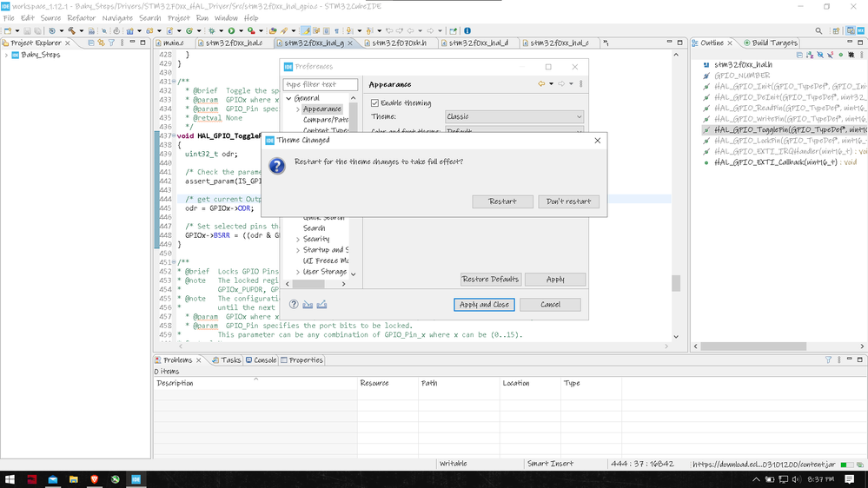This screenshot has width=868, height=488.
Task: Click the toolbar Search magnifier icon
Action: (818, 31)
